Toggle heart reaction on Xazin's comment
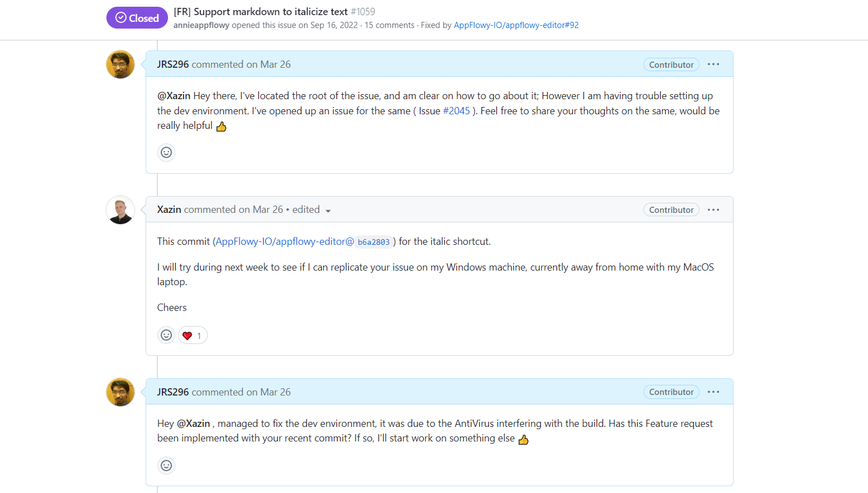The image size is (868, 493). click(193, 336)
